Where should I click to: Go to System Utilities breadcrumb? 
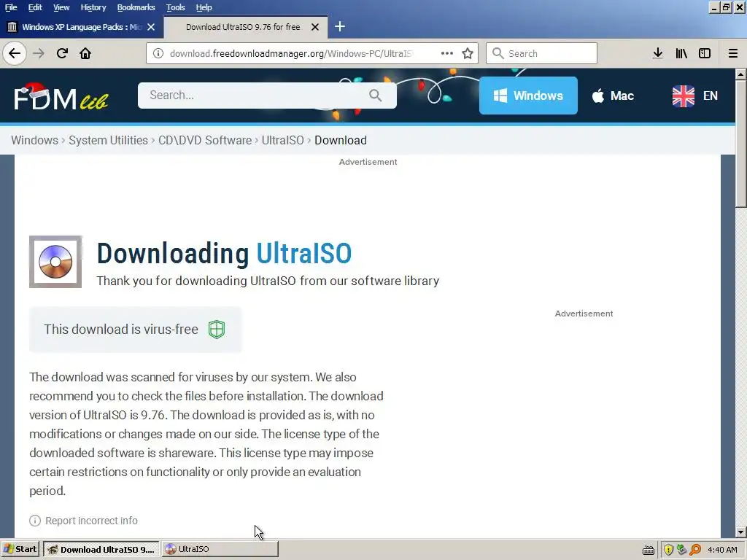[108, 140]
